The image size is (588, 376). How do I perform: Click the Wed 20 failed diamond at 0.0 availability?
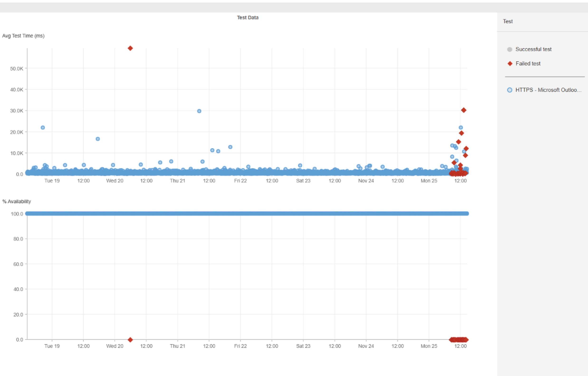(x=130, y=339)
